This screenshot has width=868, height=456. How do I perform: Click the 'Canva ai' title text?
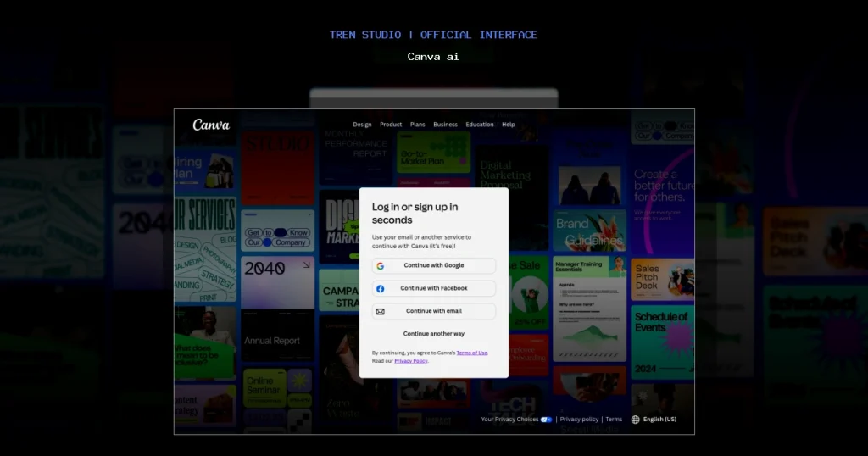pos(433,57)
